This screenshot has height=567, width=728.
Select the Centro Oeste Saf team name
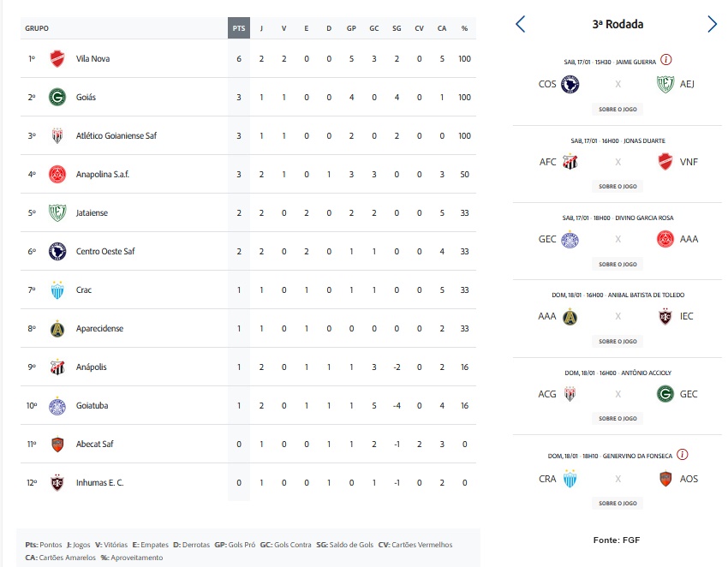(105, 252)
